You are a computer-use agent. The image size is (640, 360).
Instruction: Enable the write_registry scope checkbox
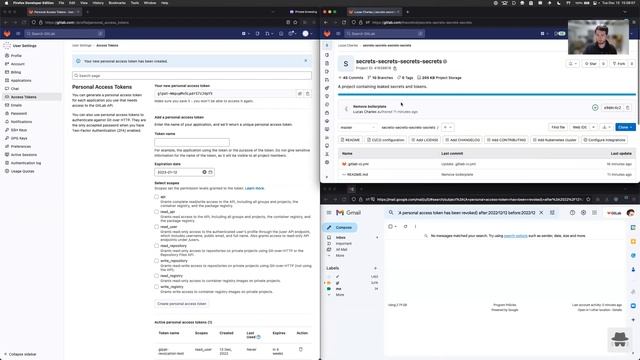[x=156, y=287]
